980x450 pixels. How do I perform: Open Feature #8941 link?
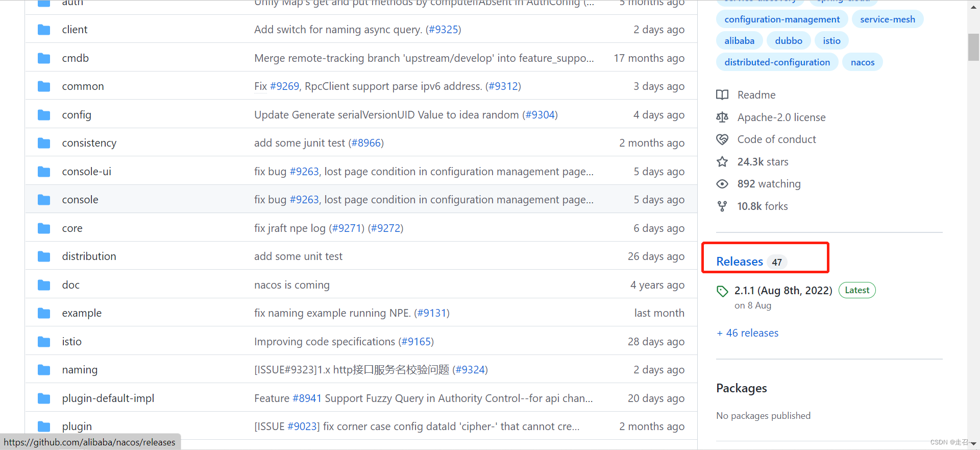coord(307,398)
